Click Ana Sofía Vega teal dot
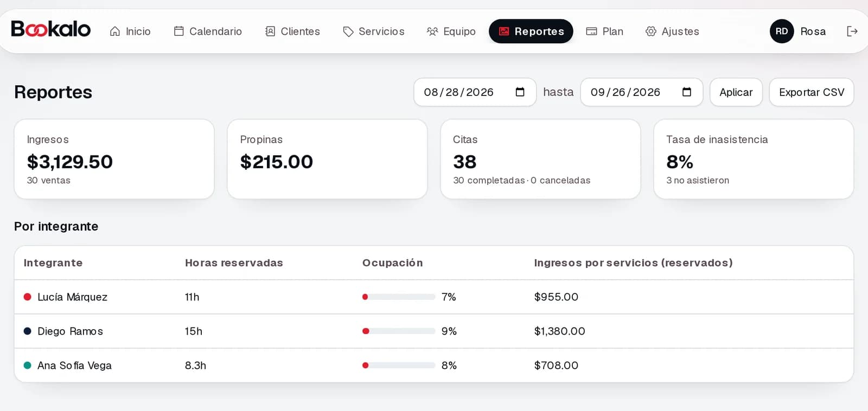Image resolution: width=868 pixels, height=411 pixels. [x=27, y=365]
